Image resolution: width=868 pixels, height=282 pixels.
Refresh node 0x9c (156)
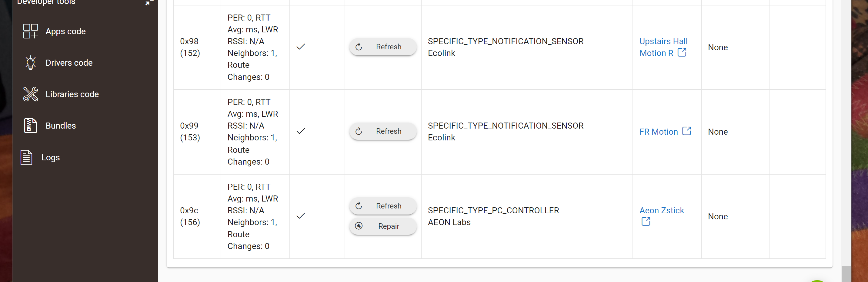pos(383,206)
